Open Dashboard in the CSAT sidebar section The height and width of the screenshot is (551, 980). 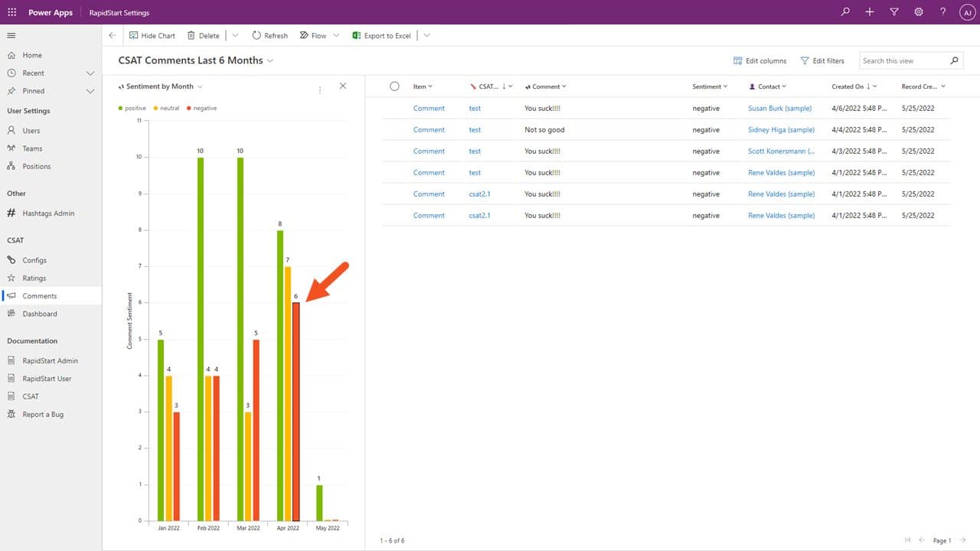coord(40,314)
